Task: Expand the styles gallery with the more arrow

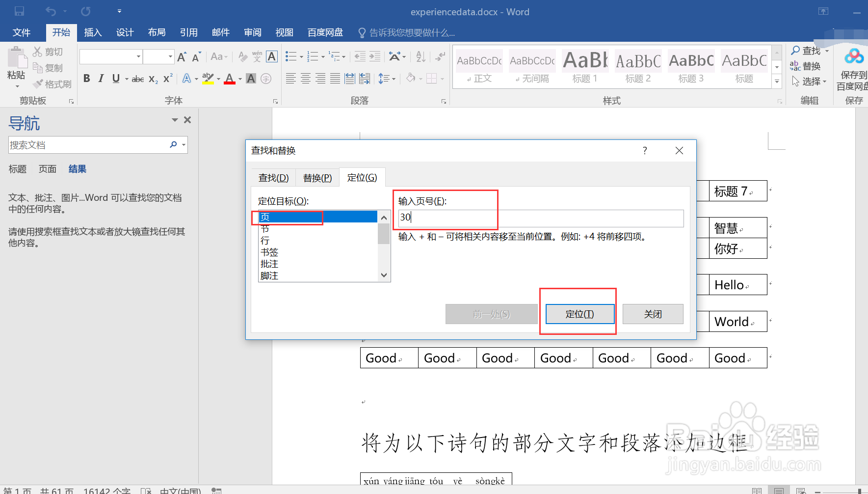Action: click(x=777, y=81)
